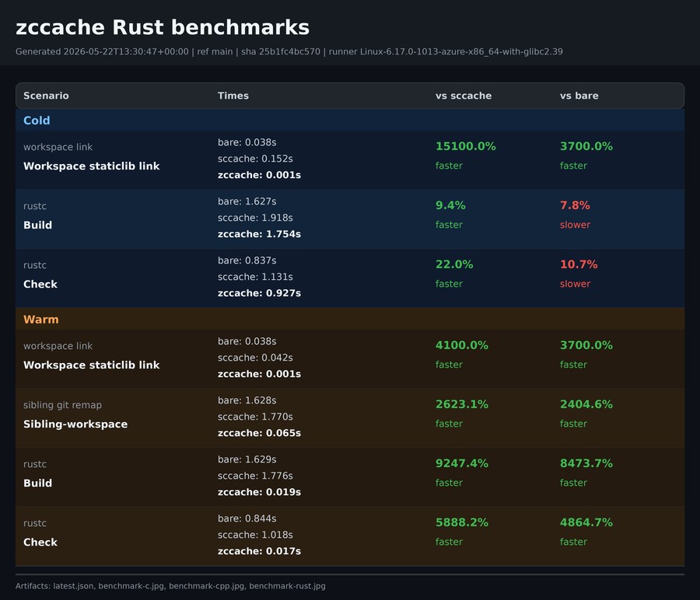Image resolution: width=700 pixels, height=600 pixels.
Task: Select the "sha 25b1fc4bc570" commit hash
Action: [x=281, y=52]
